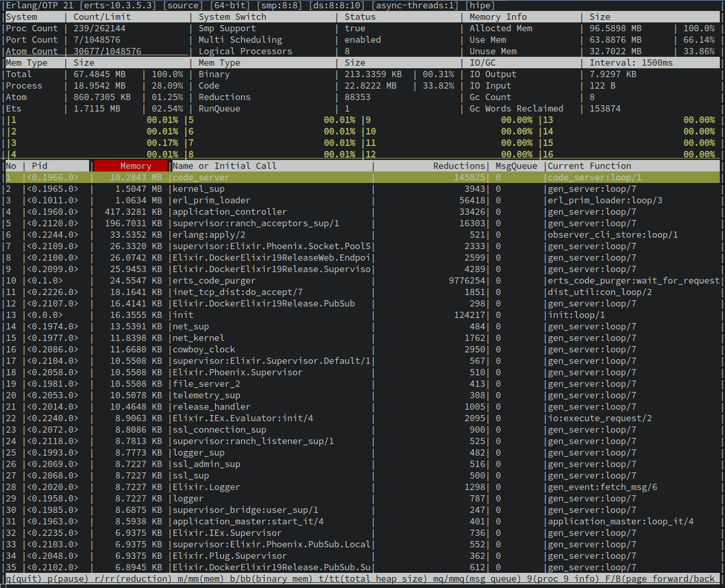Image resolution: width=725 pixels, height=588 pixels.
Task: Click the erts_code_purger process name
Action: click(x=214, y=280)
